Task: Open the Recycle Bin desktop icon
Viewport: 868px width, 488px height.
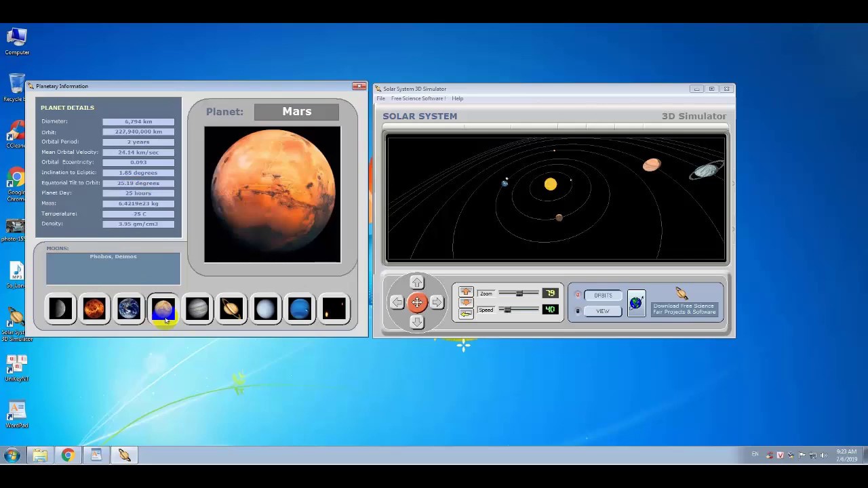Action: (x=15, y=88)
